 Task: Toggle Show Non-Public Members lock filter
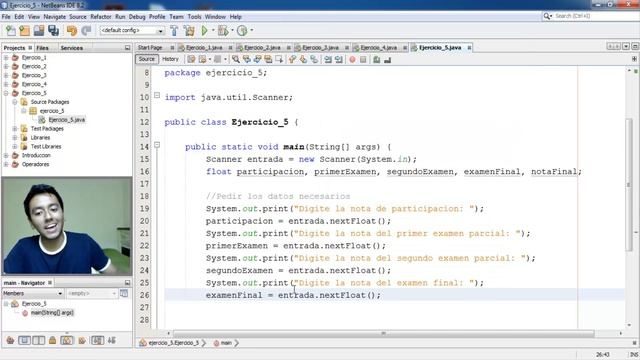click(x=53, y=340)
